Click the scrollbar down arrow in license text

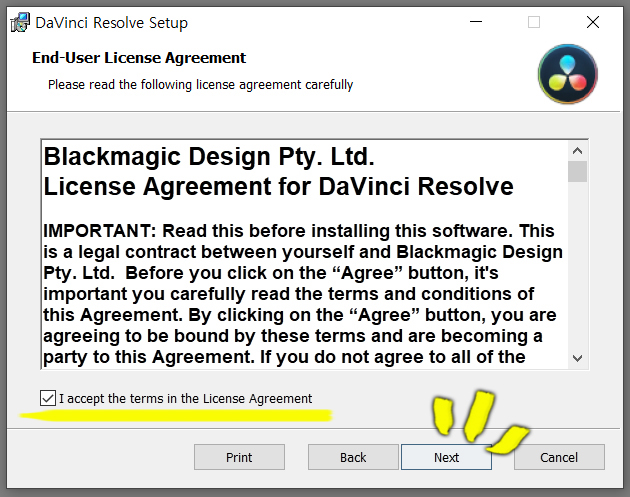[578, 358]
